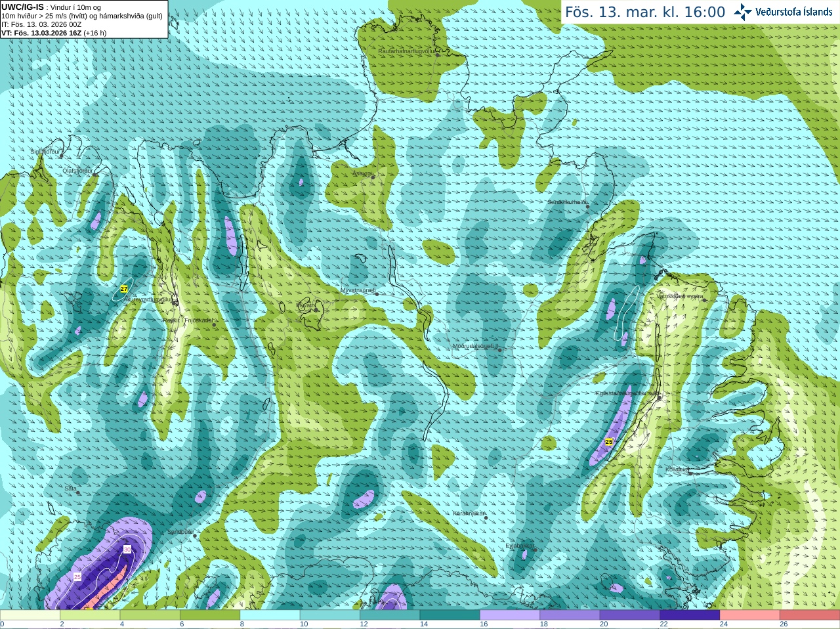The width and height of the screenshot is (840, 629).
Task: Select the 16–18 m/s lavender legend color
Action: [x=510, y=615]
